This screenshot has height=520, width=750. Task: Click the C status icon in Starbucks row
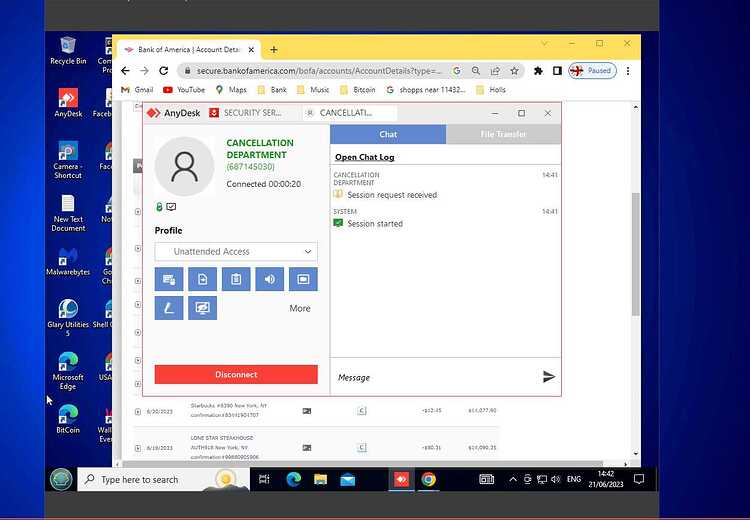pyautogui.click(x=362, y=411)
